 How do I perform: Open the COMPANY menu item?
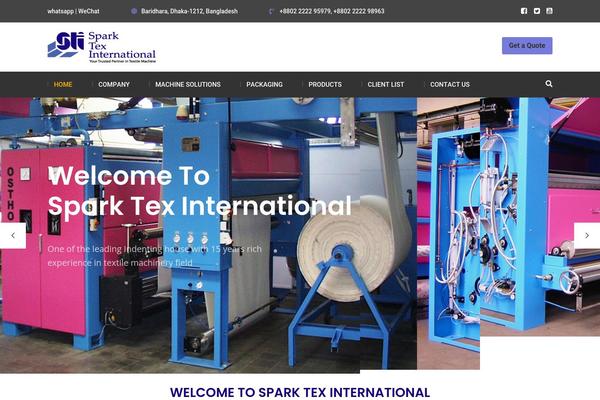(x=114, y=85)
